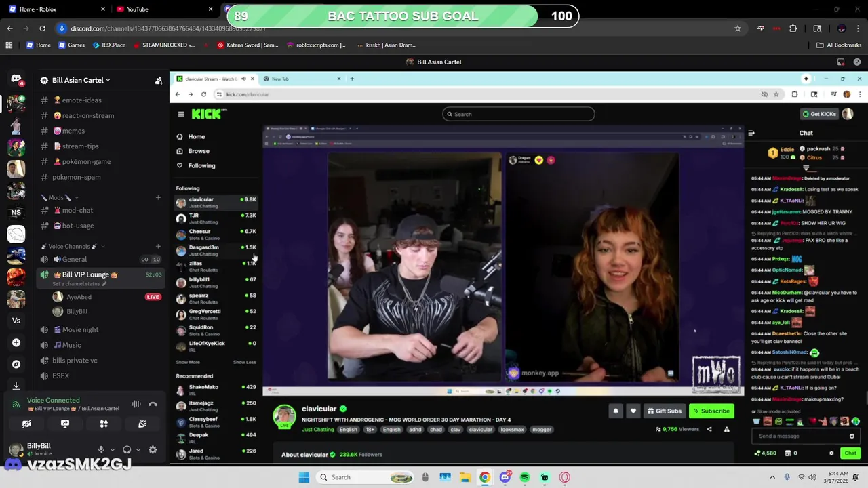Collapse the Mods channel category
The image size is (868, 488).
tap(60, 197)
